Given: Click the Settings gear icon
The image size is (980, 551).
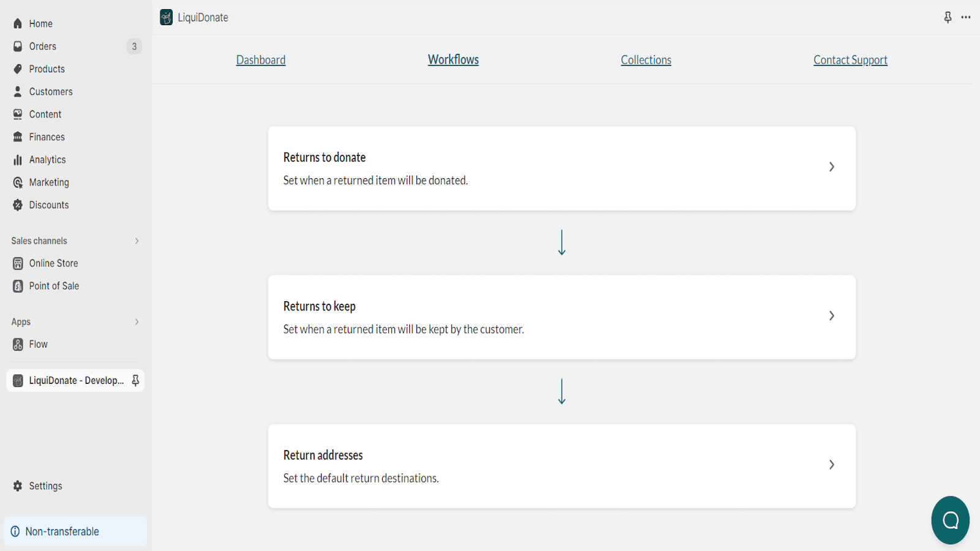Looking at the screenshot, I should click(x=18, y=486).
